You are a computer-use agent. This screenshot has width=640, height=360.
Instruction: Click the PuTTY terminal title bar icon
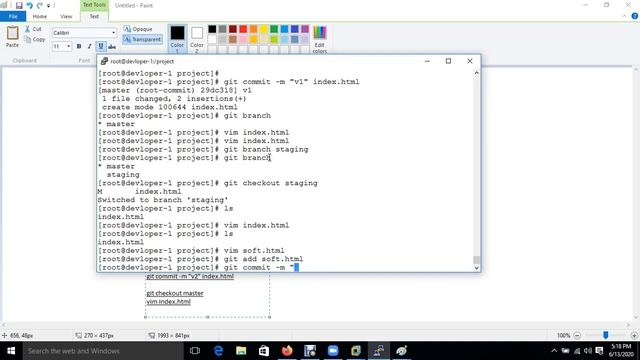tap(104, 61)
